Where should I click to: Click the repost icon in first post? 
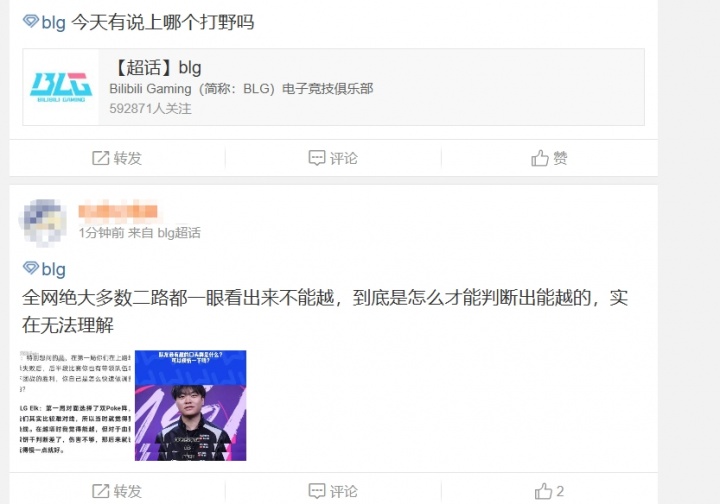[101, 158]
